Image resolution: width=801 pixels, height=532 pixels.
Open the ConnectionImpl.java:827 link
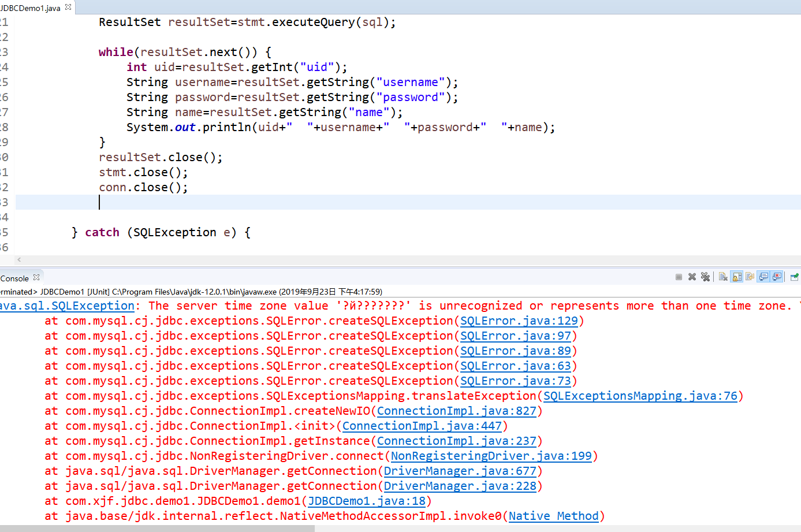(x=456, y=411)
